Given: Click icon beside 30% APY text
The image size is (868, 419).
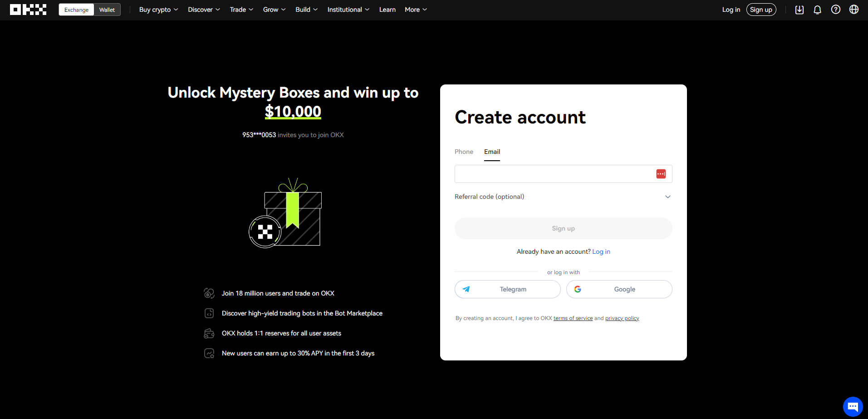Looking at the screenshot, I should 209,353.
